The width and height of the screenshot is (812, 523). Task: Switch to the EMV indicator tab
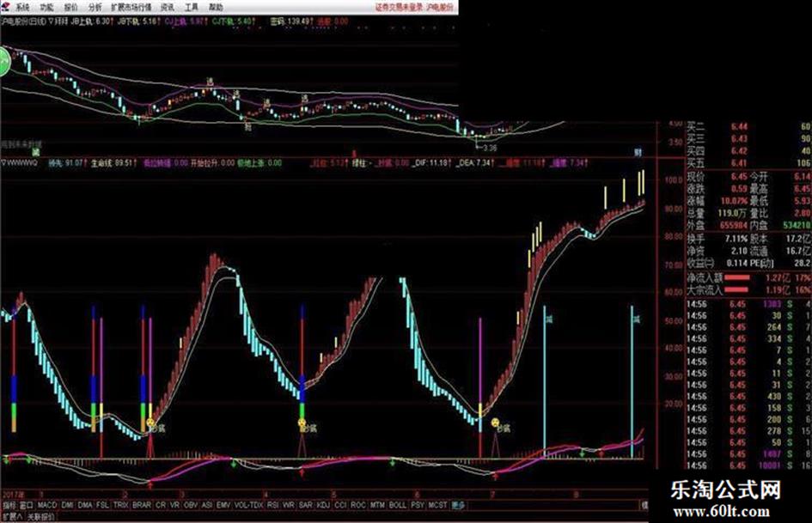point(223,504)
